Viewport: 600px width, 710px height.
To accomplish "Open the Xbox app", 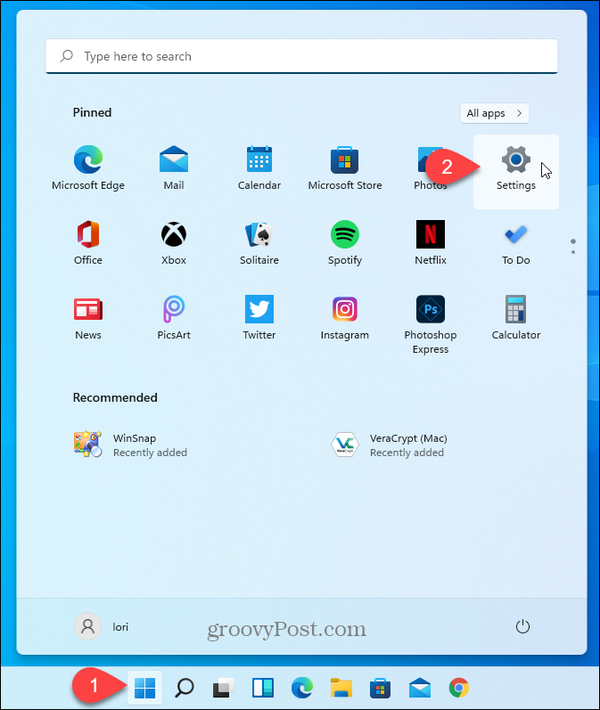I will click(x=173, y=243).
